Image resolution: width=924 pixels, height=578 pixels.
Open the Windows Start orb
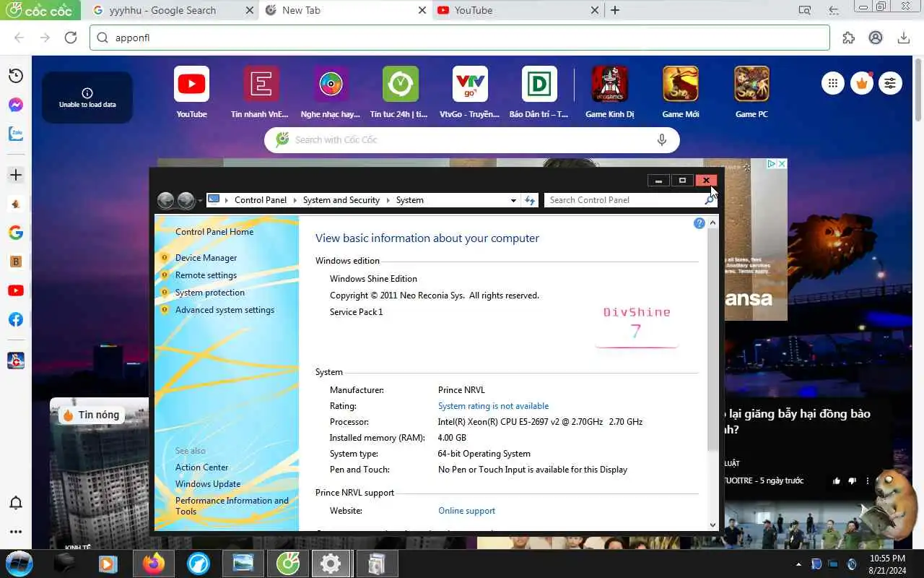coord(18,564)
